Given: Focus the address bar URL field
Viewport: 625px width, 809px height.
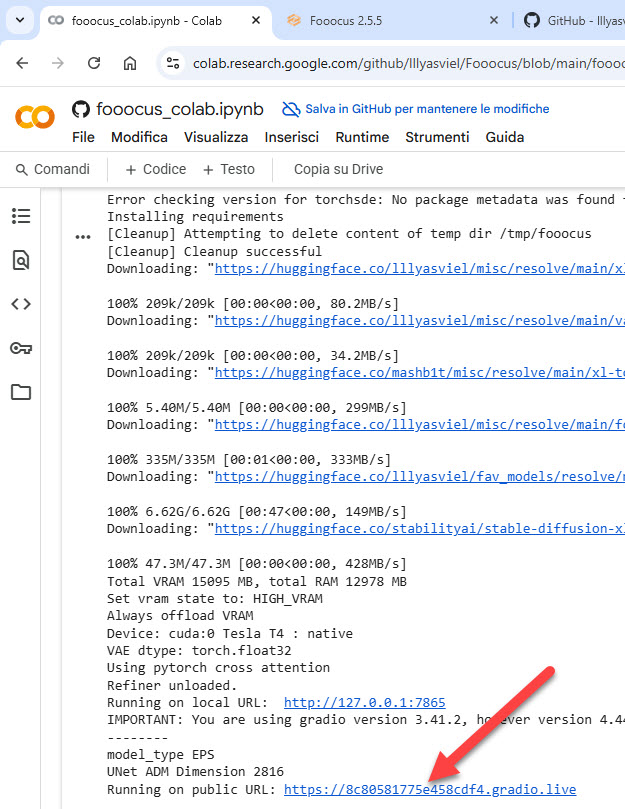Looking at the screenshot, I should pos(408,63).
